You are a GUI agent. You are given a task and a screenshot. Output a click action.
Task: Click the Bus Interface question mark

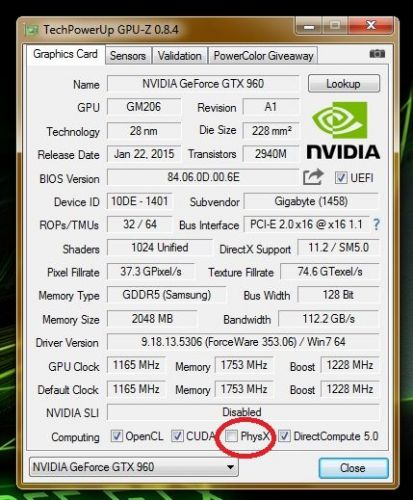(376, 224)
